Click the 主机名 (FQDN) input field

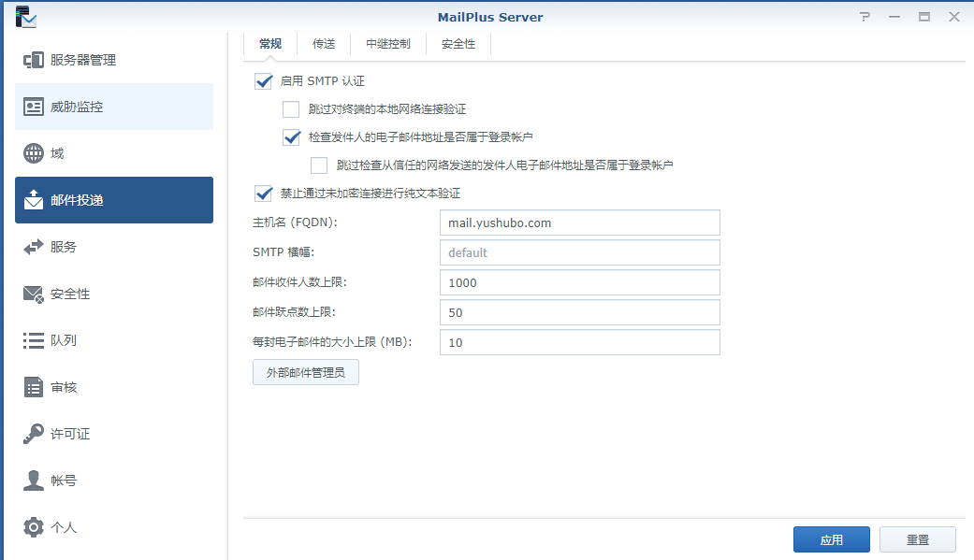579,223
